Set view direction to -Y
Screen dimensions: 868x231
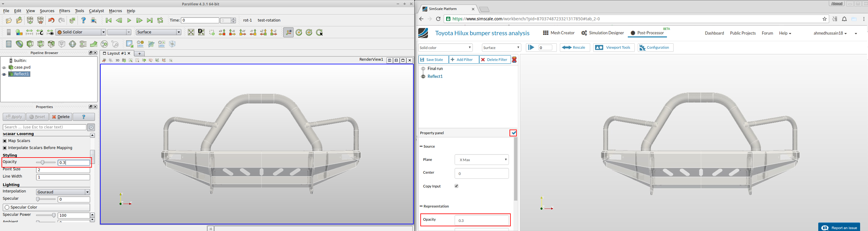point(253,32)
